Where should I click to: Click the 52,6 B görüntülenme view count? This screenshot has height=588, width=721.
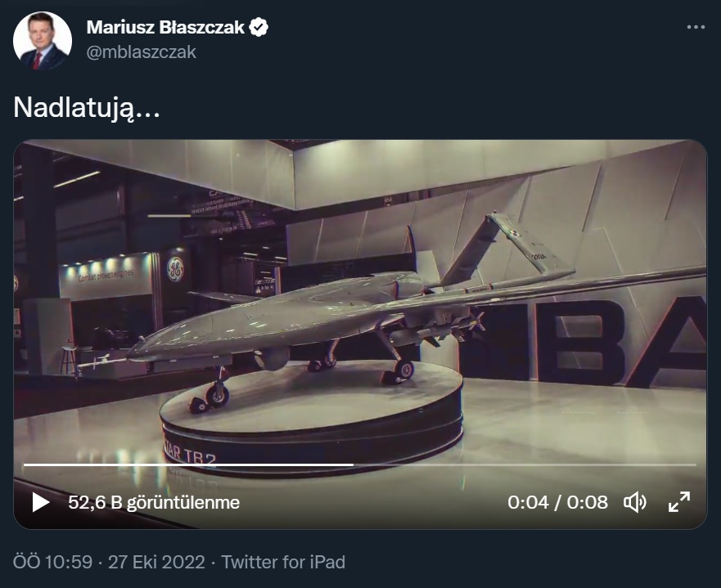[154, 503]
